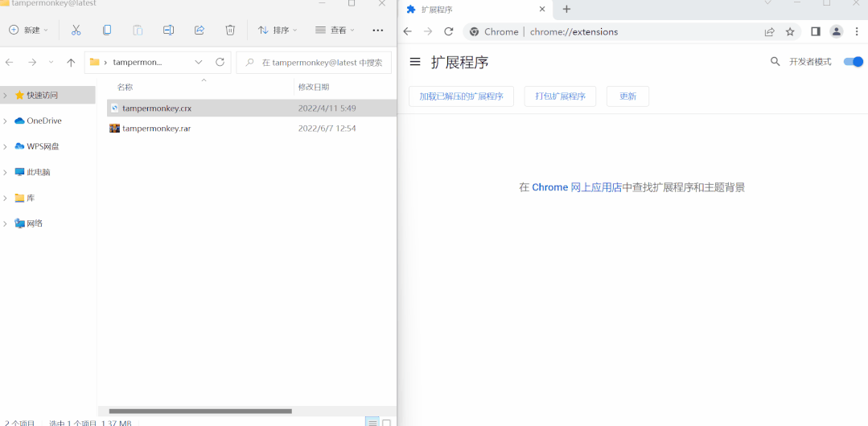Switch Explorer to large icons view

(x=387, y=423)
